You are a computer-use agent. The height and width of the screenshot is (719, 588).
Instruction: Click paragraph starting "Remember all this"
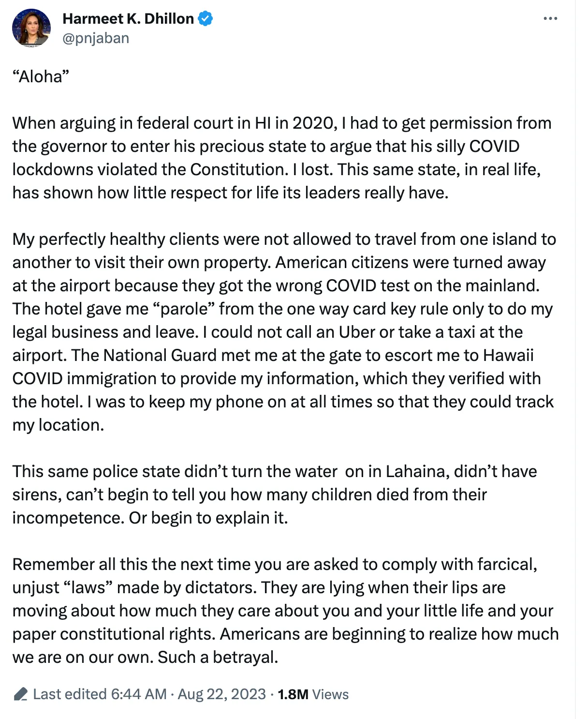point(285,611)
